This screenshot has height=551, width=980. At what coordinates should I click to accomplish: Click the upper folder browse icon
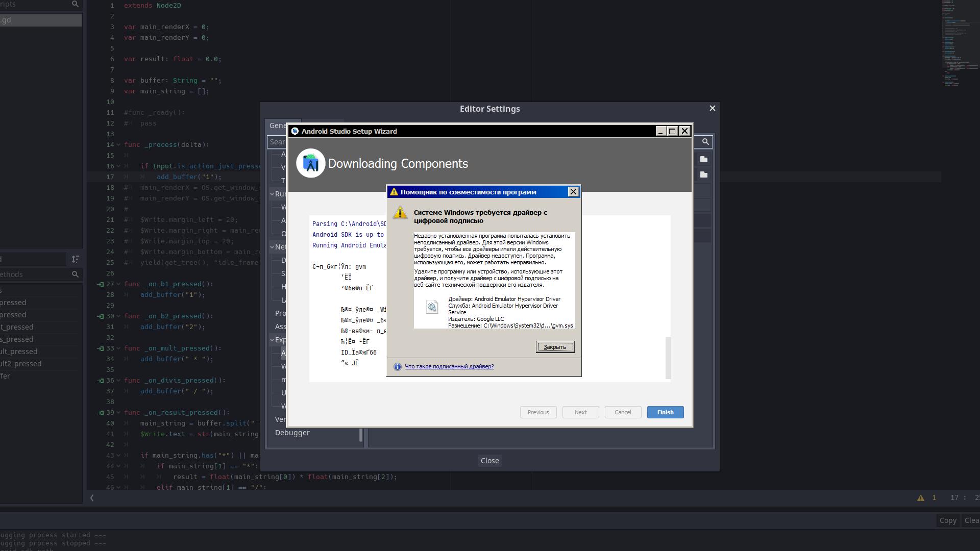tap(704, 159)
